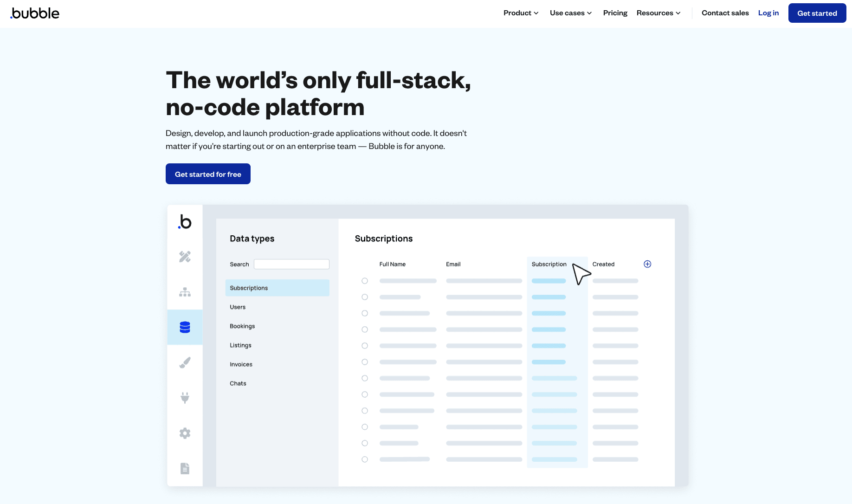The height and width of the screenshot is (504, 852).
Task: Add a column with the plus icon
Action: [x=647, y=264]
